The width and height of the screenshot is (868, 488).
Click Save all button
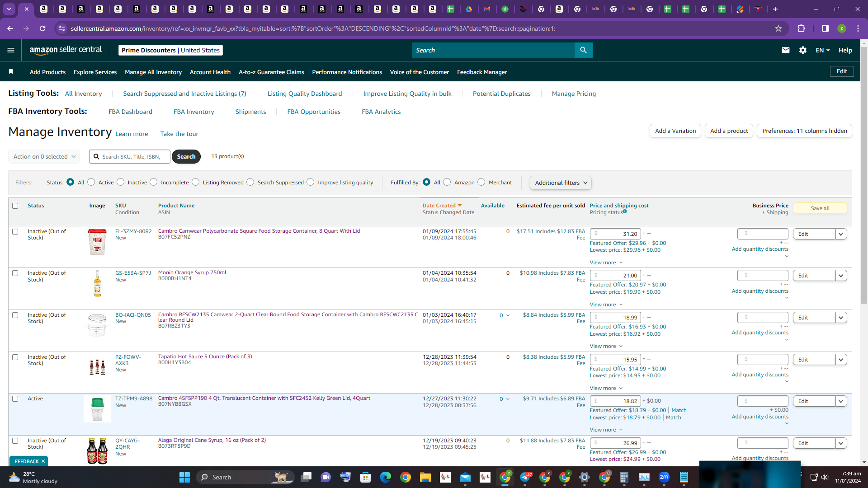tap(820, 208)
